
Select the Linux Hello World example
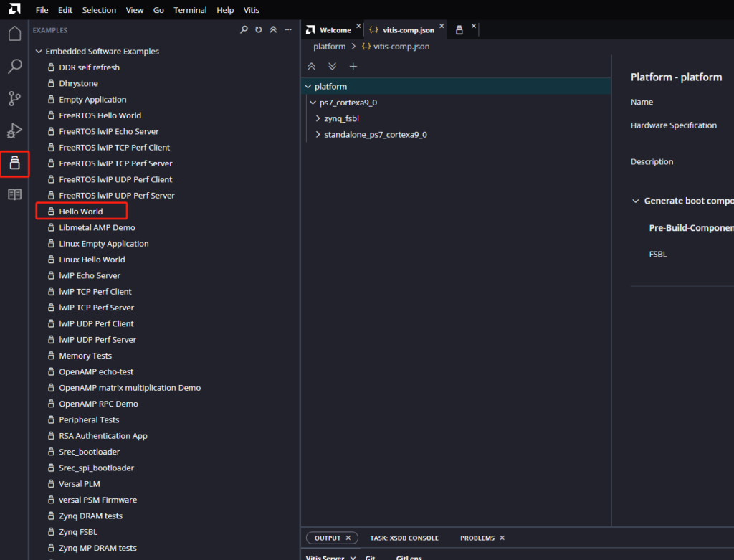pos(92,260)
